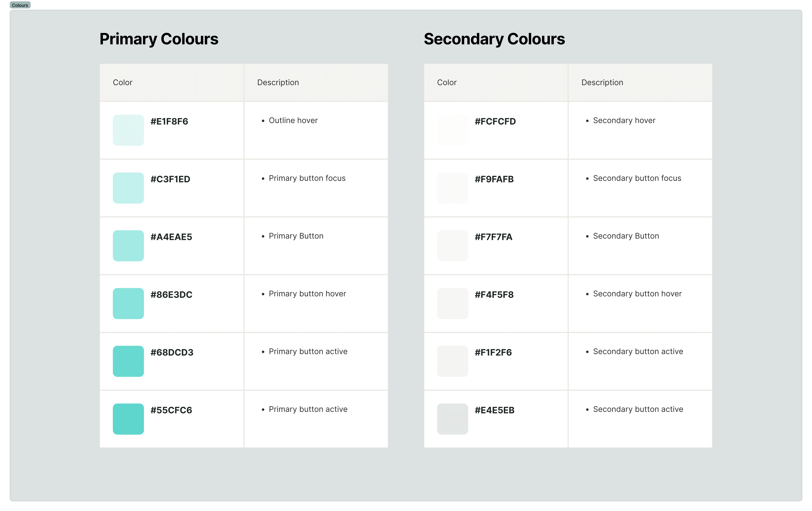Pick the #F1F2F6 swatch
The height and width of the screenshot is (511, 812).
tap(453, 361)
